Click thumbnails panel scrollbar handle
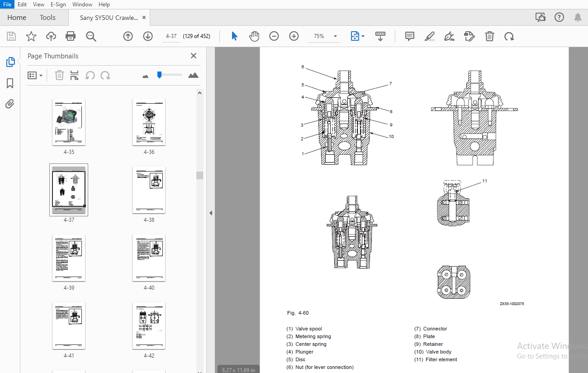The width and height of the screenshot is (588, 373). [x=199, y=175]
